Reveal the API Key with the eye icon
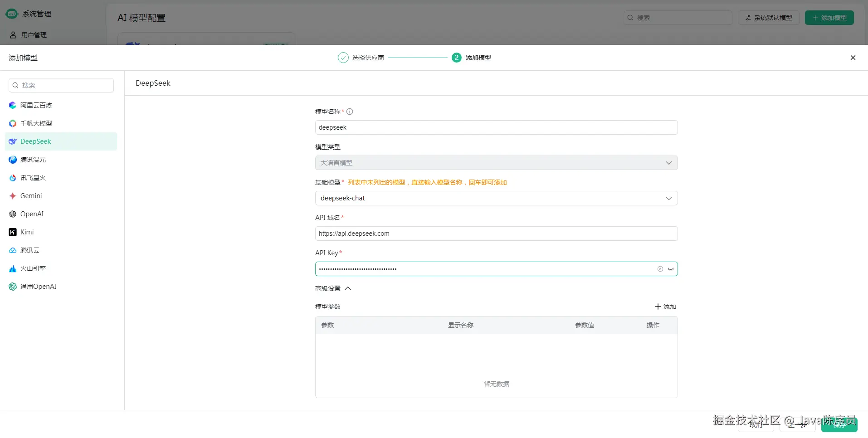 (x=671, y=269)
